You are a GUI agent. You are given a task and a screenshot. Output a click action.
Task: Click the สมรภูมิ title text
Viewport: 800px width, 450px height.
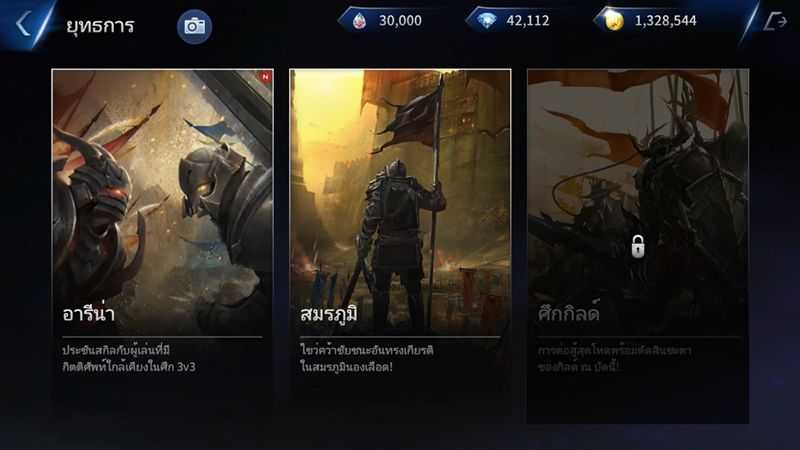[329, 314]
